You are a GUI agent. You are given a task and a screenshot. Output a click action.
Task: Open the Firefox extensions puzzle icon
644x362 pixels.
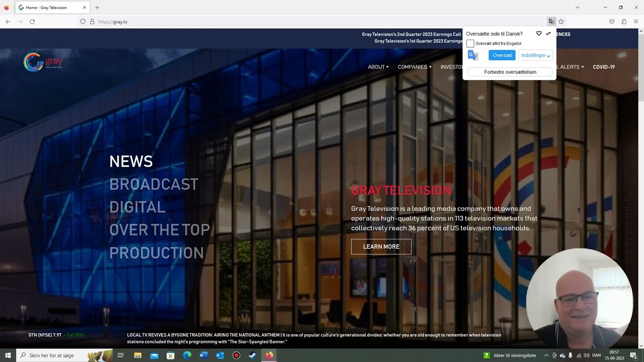624,22
